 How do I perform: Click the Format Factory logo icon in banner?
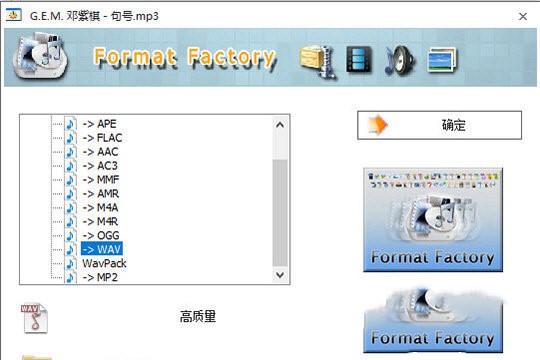40,55
